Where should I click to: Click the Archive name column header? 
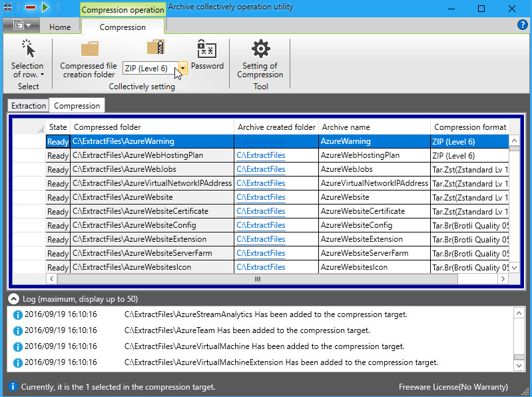(374, 127)
